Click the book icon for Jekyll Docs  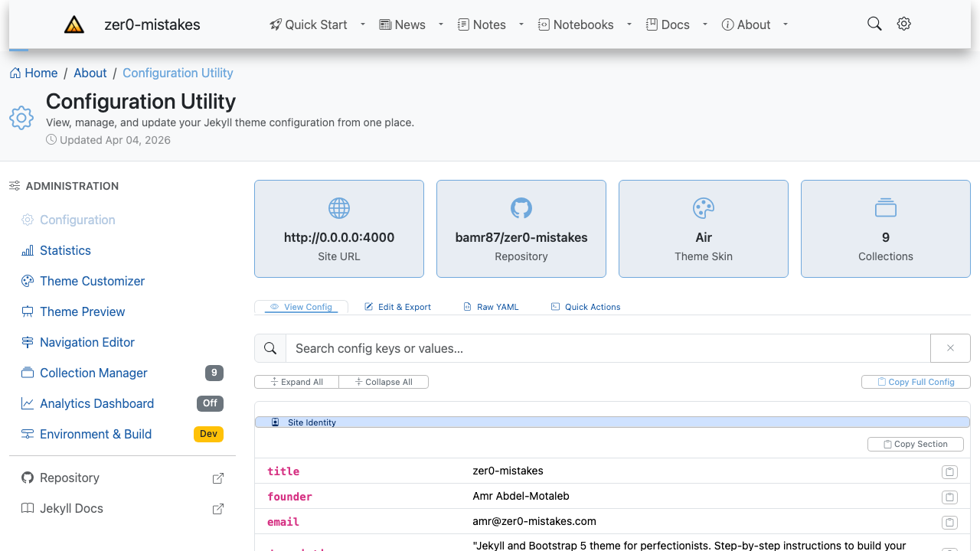28,508
